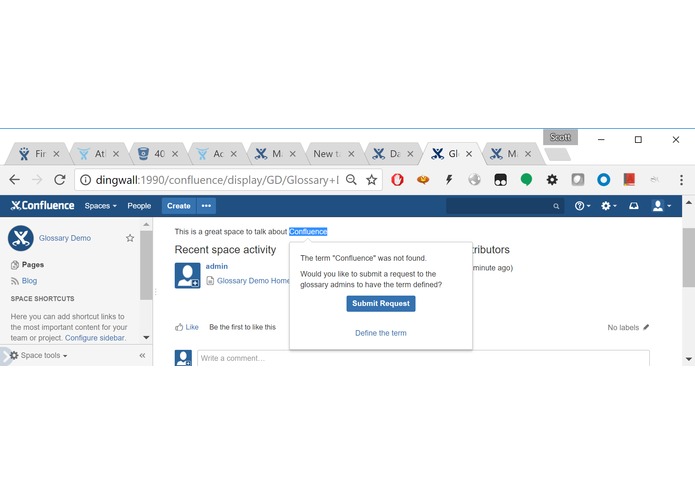Click the page scroll down arrow
Screen dimensions: 695x494
688,359
